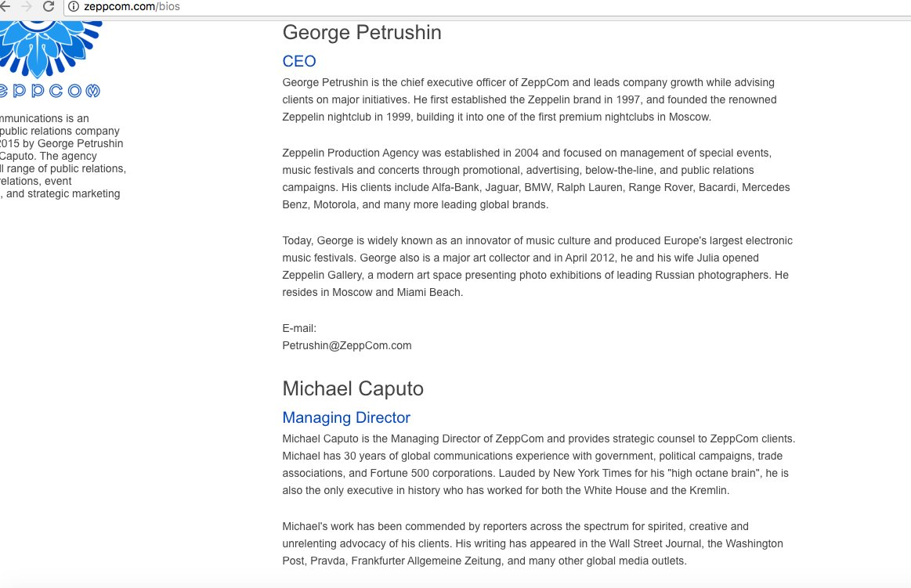Click the Petrushin@ZeppCom.com email address
This screenshot has height=588, width=911.
click(347, 345)
